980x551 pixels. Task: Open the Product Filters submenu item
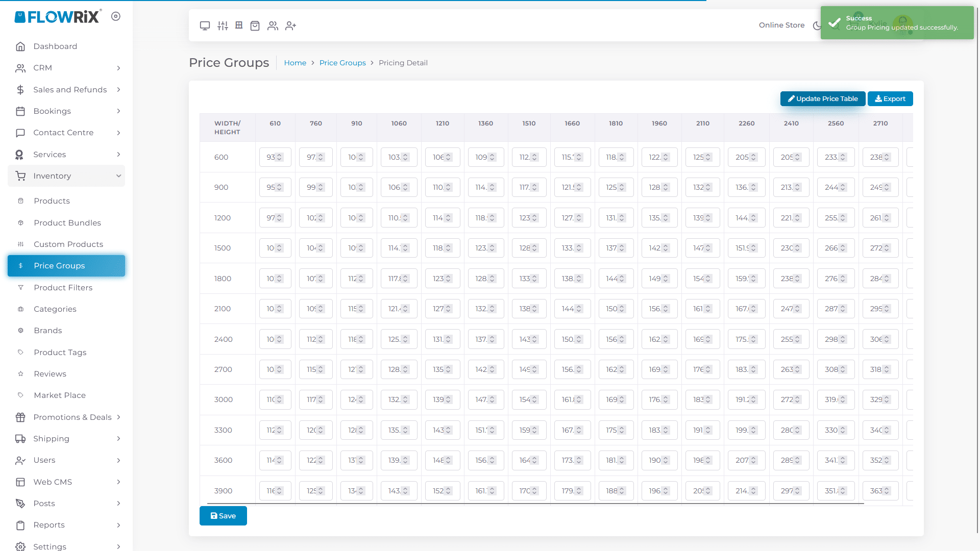tap(63, 288)
